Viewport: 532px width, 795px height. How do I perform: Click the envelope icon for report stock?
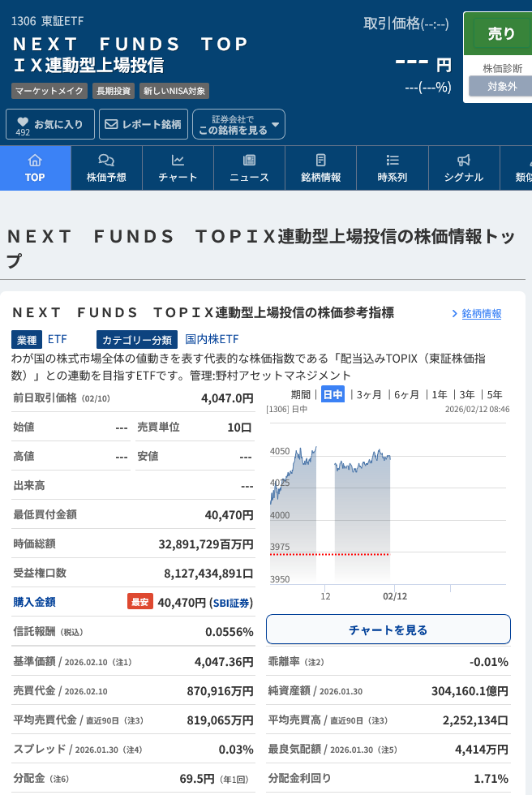(x=111, y=124)
